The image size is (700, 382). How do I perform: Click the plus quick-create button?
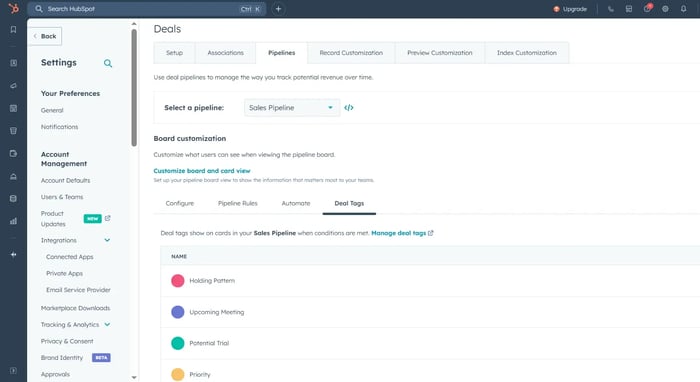tap(278, 9)
